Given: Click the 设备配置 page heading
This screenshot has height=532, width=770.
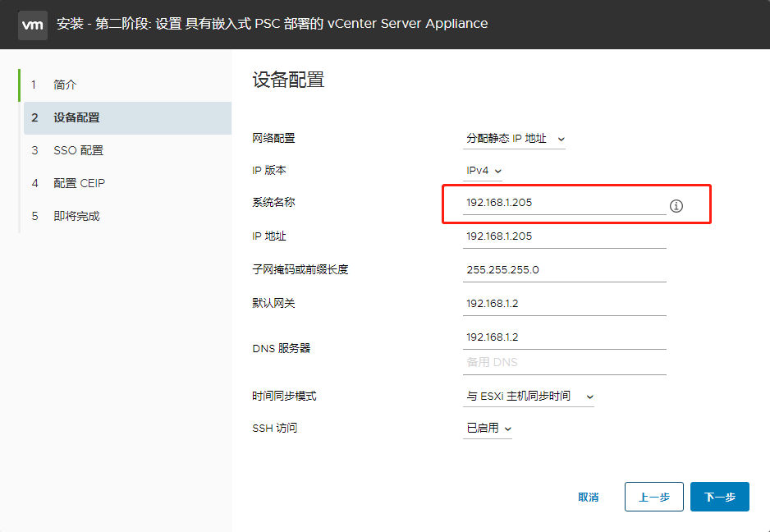Looking at the screenshot, I should tap(289, 80).
